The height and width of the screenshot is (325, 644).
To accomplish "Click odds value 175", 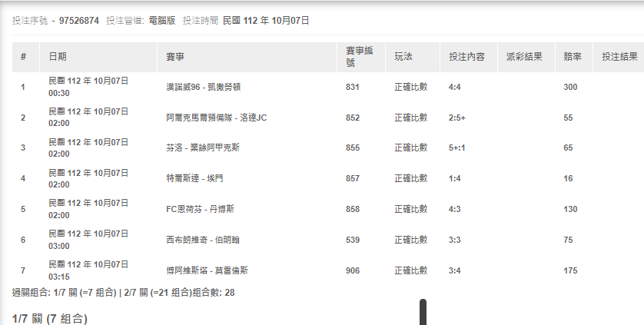I will click(x=570, y=270).
